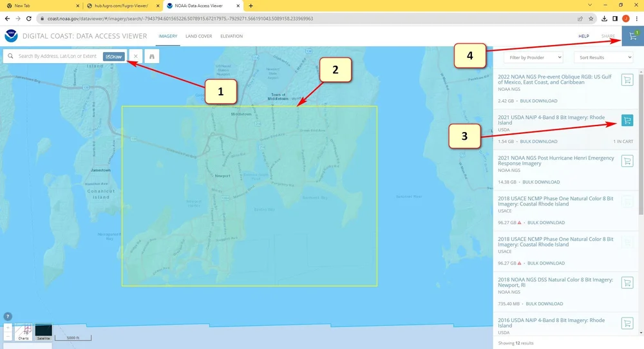Click the Draw button
Screen dimensions: 644x349
(x=114, y=57)
